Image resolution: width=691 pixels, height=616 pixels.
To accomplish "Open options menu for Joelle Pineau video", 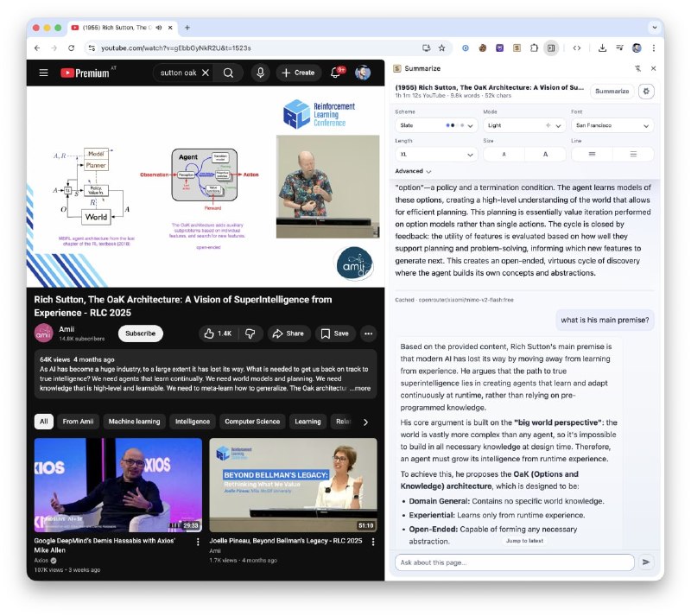I will 373,542.
